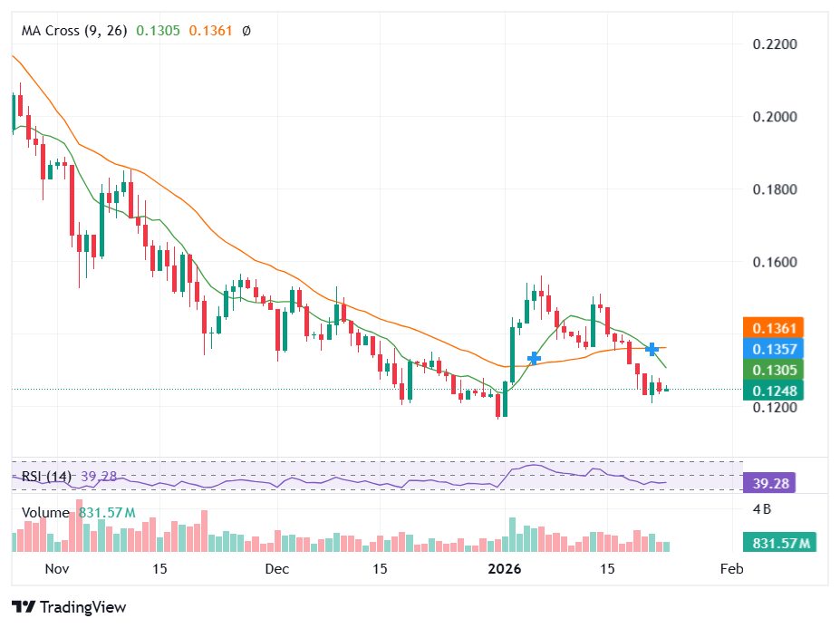Click the 0.2200 price scale label
This screenshot has height=628, width=840.
tap(775, 43)
